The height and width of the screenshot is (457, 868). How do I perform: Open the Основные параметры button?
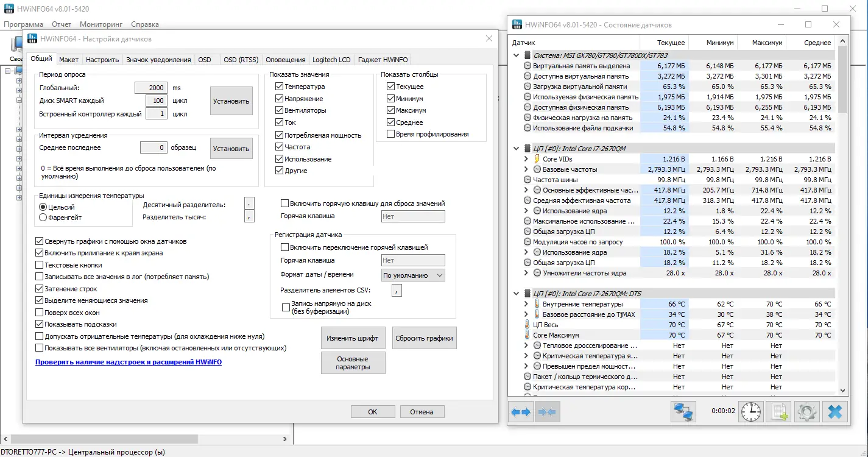[353, 363]
